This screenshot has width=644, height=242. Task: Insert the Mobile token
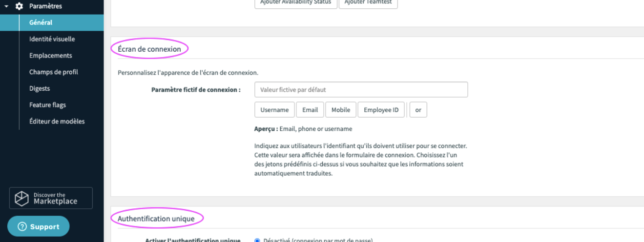(x=341, y=110)
